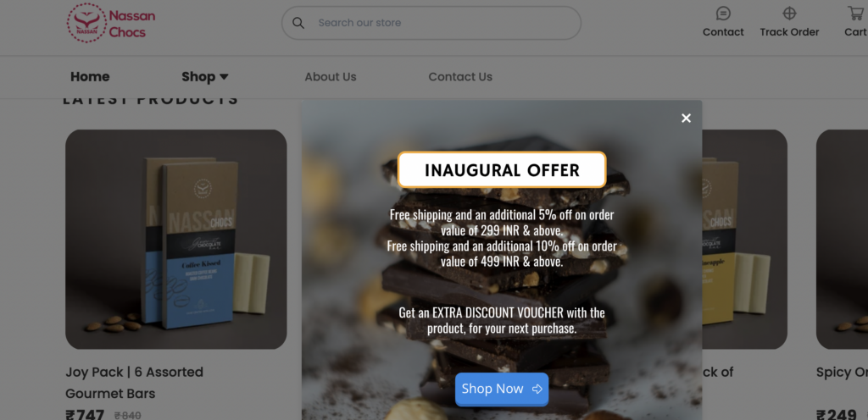Click the search magnifier icon
The height and width of the screenshot is (420, 868).
point(298,23)
